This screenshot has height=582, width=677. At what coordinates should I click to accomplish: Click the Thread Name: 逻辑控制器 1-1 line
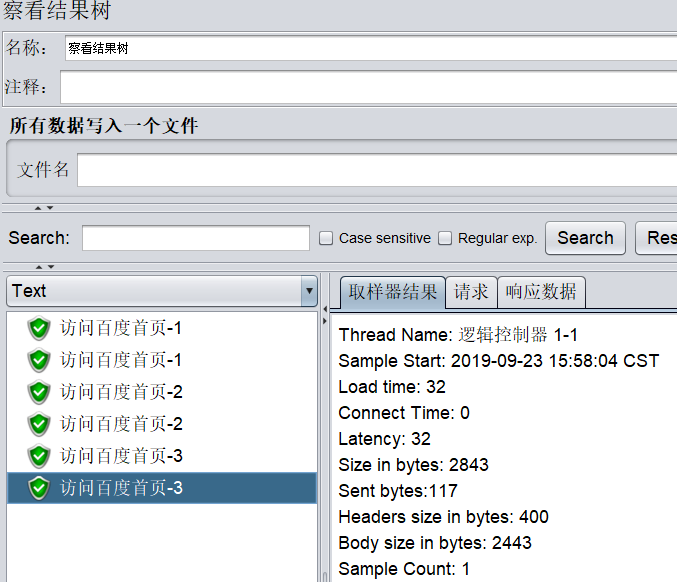click(458, 335)
